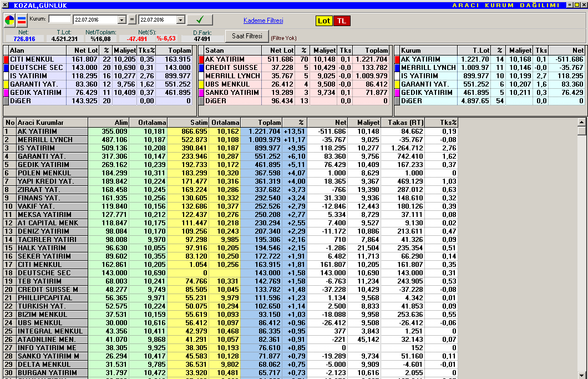Click the red-blue bar chart icon
The height and width of the screenshot is (379, 588).
(x=22, y=21)
